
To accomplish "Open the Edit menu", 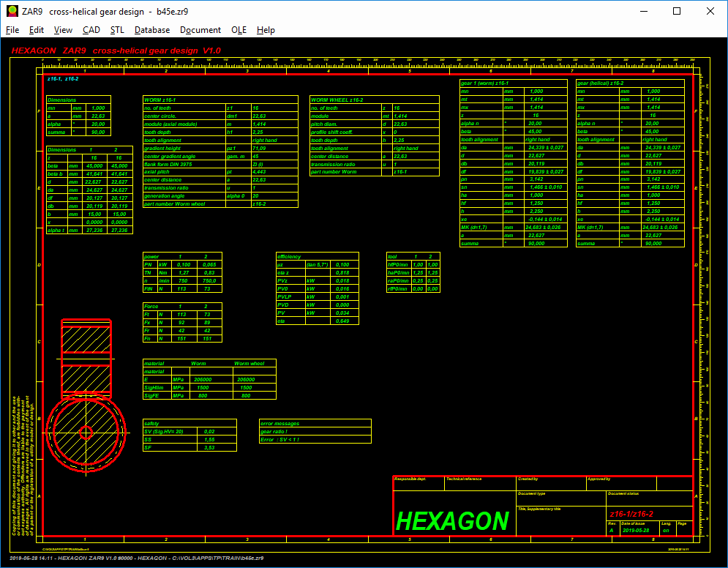I will [x=37, y=30].
